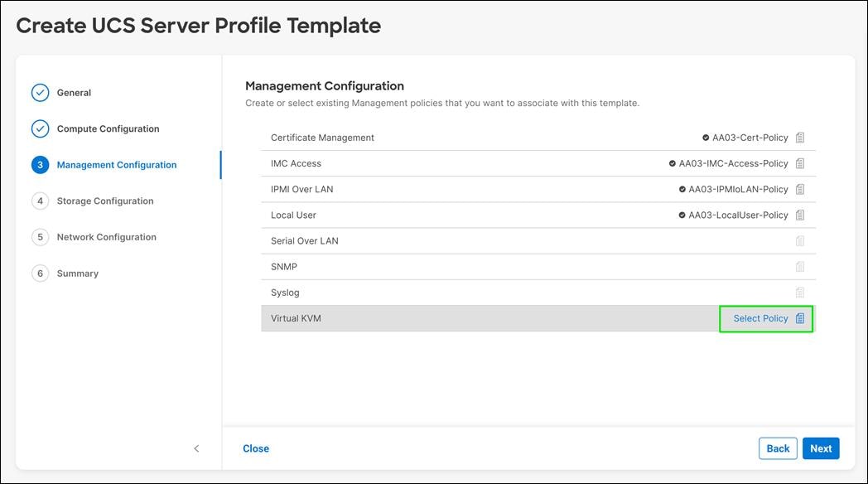The height and width of the screenshot is (484, 868).
Task: Click Select Policy for Virtual KVM
Action: pos(759,318)
